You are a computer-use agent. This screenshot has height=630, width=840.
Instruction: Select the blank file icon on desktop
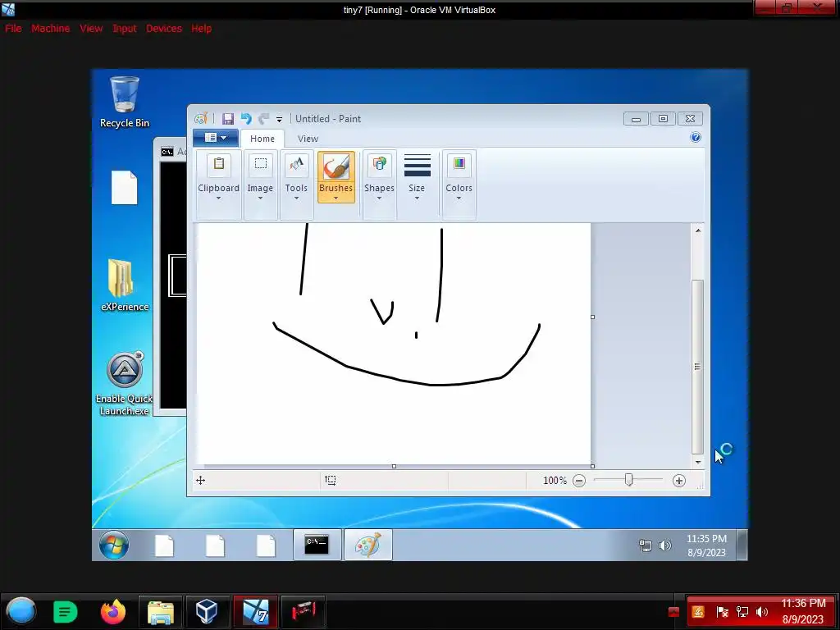click(125, 188)
